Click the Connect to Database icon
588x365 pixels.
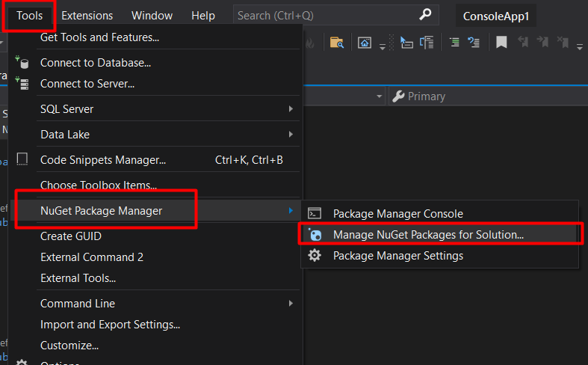22,62
